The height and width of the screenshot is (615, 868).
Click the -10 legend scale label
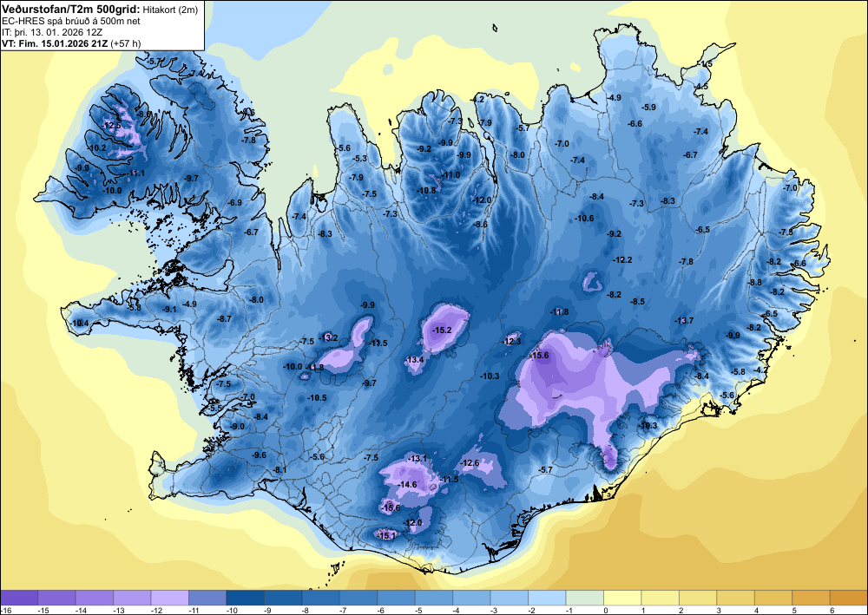[x=230, y=611]
